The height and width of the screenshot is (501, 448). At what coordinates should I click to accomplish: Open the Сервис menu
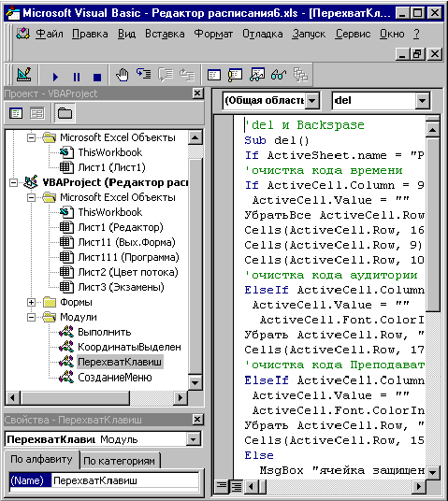[x=353, y=34]
